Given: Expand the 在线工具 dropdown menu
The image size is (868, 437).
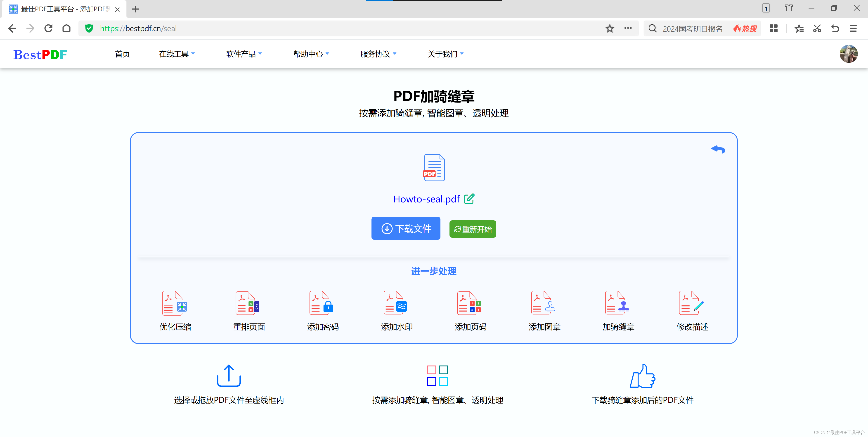Looking at the screenshot, I should (177, 54).
